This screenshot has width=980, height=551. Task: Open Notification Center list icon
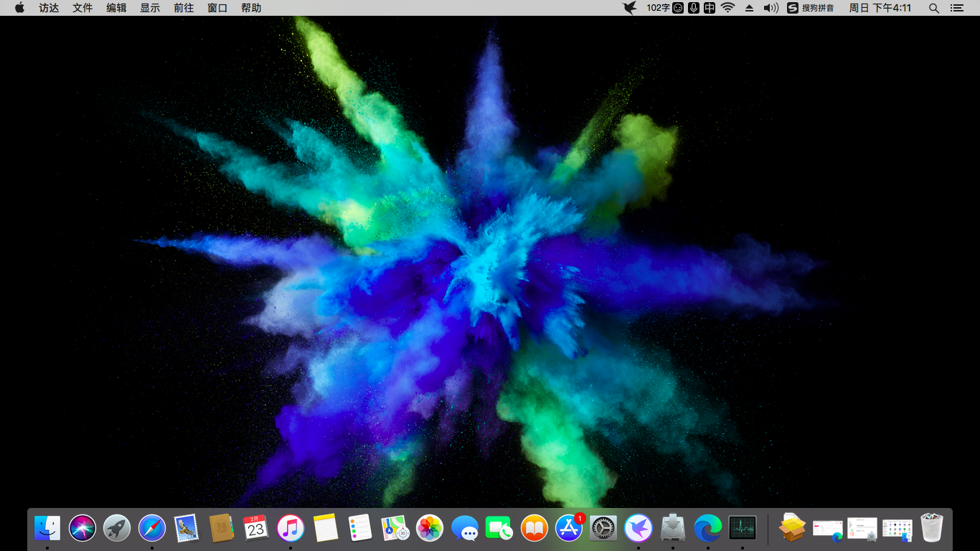956,8
